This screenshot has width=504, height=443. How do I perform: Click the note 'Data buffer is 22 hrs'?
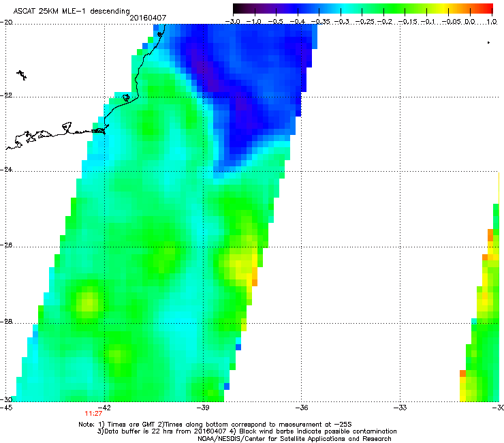139,431
